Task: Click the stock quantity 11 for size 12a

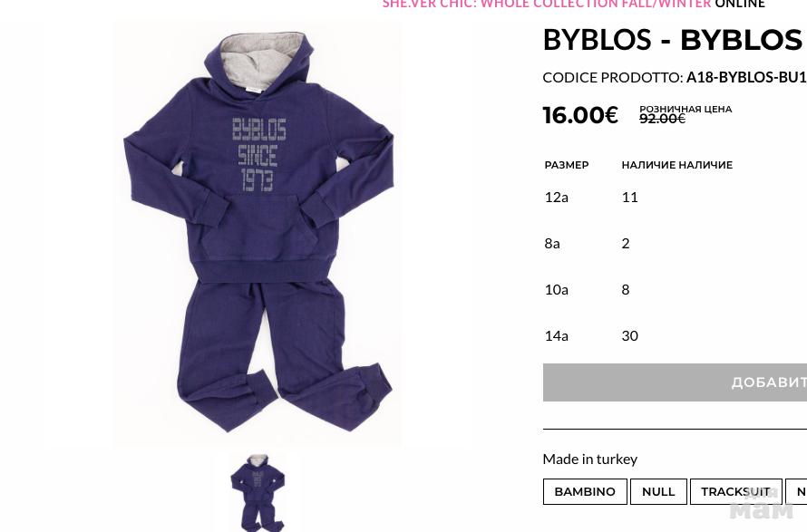Action: click(630, 197)
